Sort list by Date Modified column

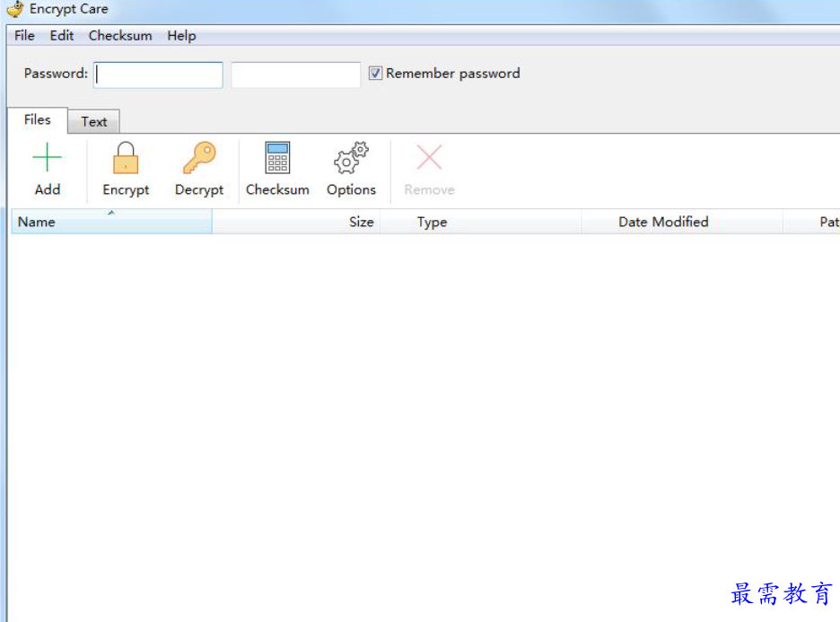682,222
